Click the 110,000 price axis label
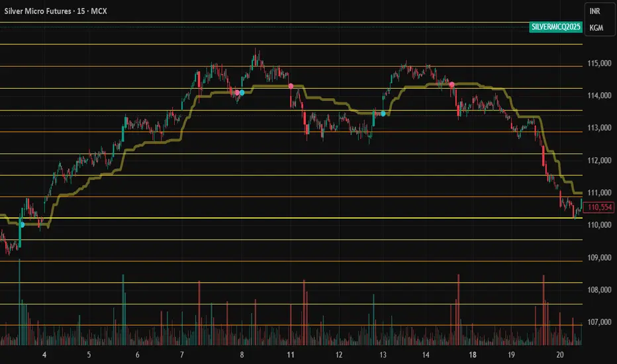617x364 pixels. [599, 225]
